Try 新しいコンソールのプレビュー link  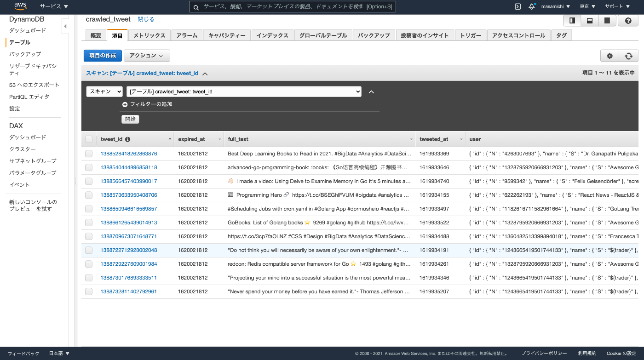(33, 206)
